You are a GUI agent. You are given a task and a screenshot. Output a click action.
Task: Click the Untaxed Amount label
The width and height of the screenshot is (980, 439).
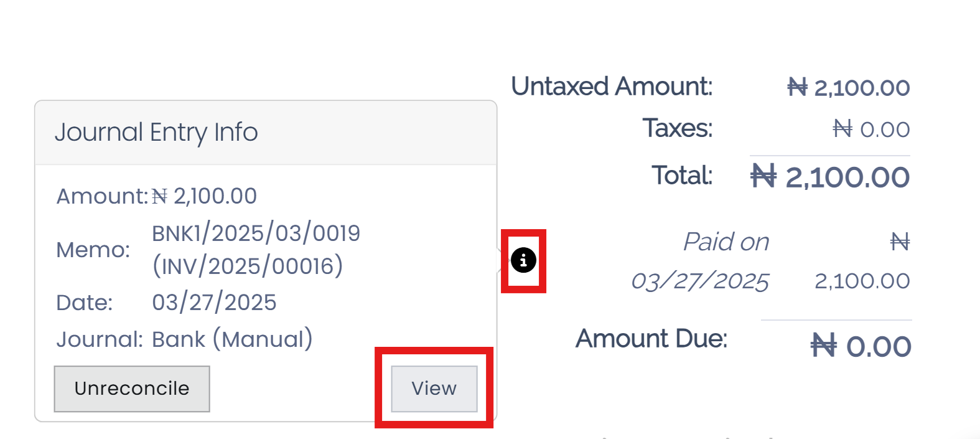pyautogui.click(x=612, y=87)
